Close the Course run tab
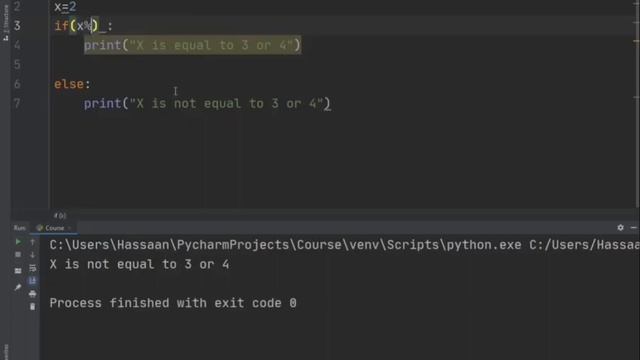The image size is (640, 360). pyautogui.click(x=69, y=228)
